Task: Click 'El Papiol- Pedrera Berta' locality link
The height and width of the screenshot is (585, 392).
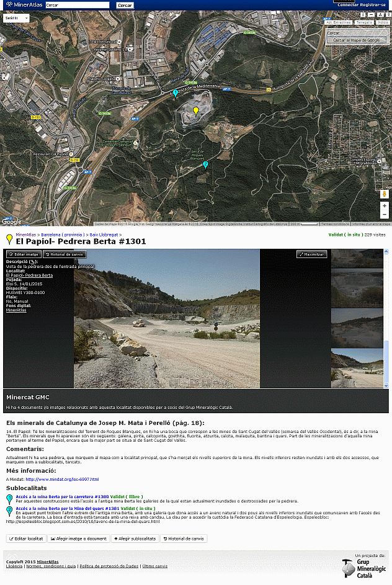Action: [x=30, y=275]
